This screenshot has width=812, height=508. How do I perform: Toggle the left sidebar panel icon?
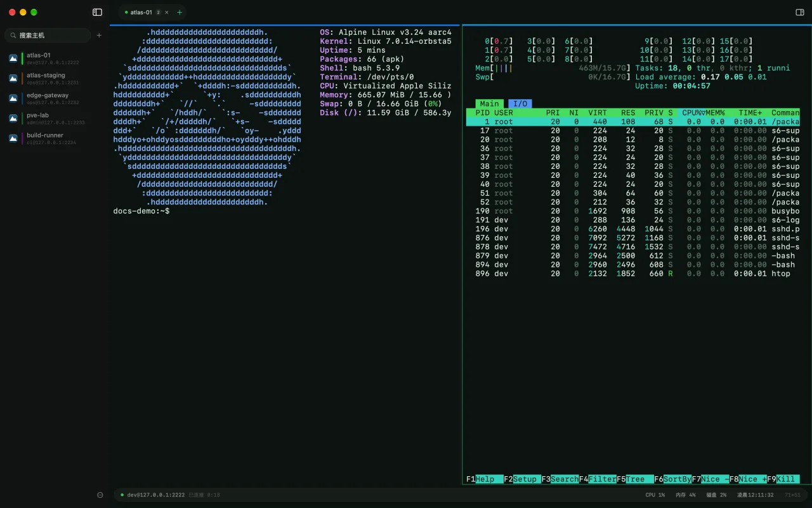pos(97,12)
